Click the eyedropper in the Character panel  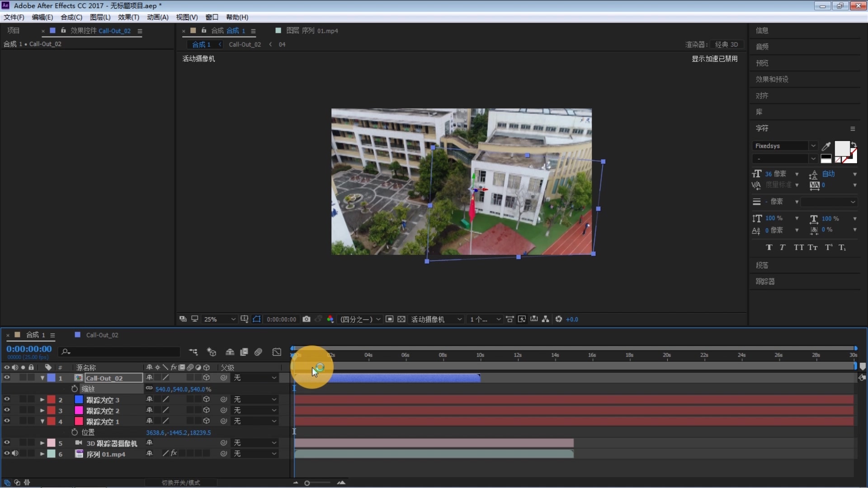point(826,146)
